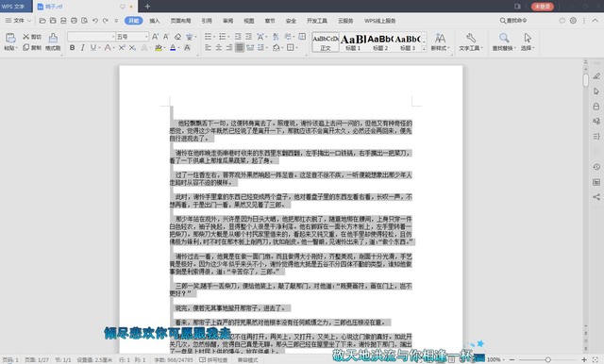
Task: Toggle align left
Action: [x=208, y=48]
